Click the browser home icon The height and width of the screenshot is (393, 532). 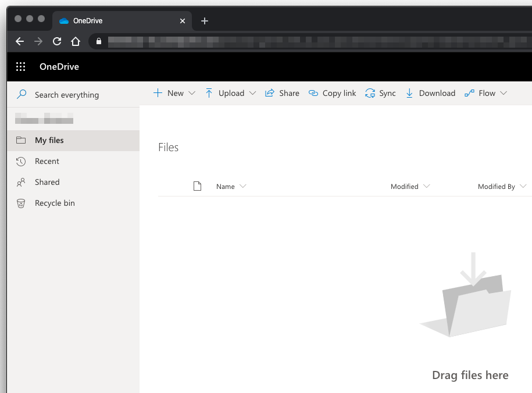(76, 41)
